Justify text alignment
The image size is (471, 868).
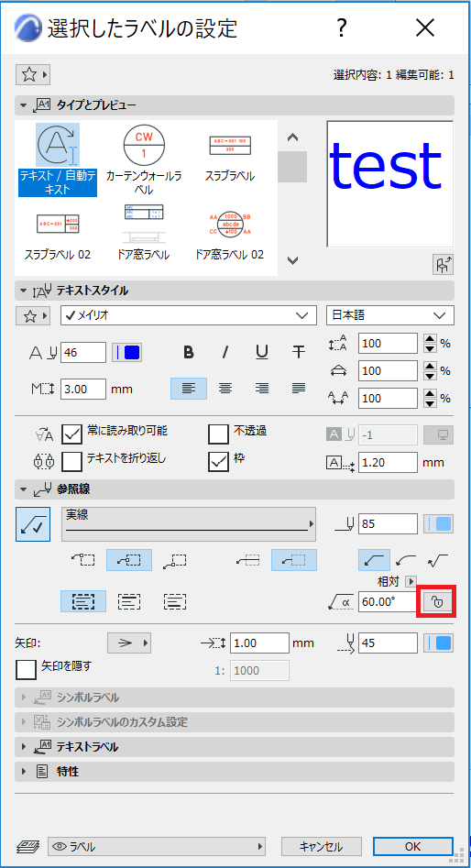(x=299, y=389)
